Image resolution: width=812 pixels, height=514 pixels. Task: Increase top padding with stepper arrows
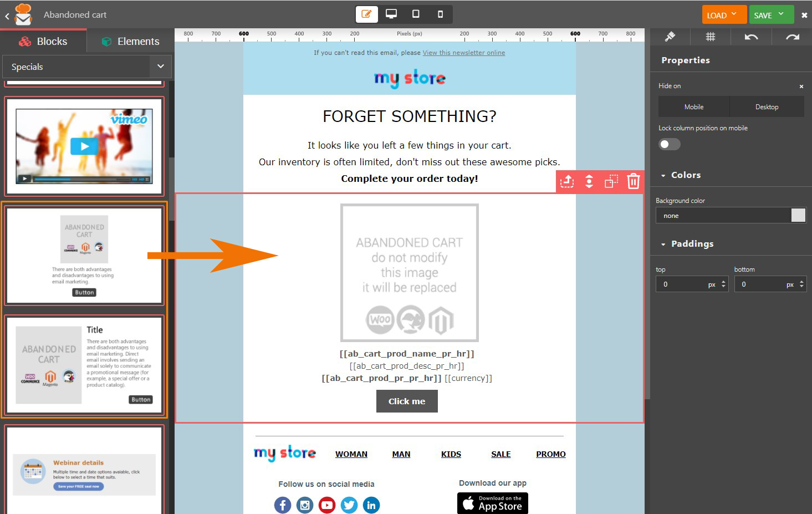(723, 282)
